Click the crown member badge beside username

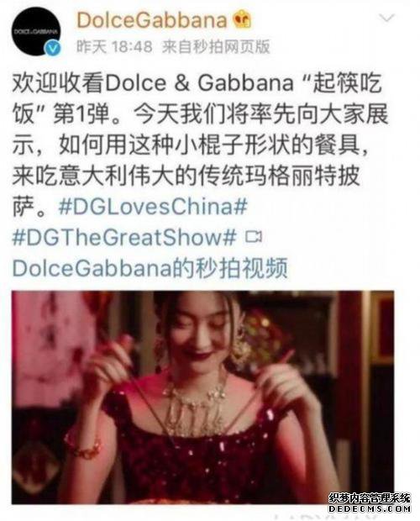242,19
